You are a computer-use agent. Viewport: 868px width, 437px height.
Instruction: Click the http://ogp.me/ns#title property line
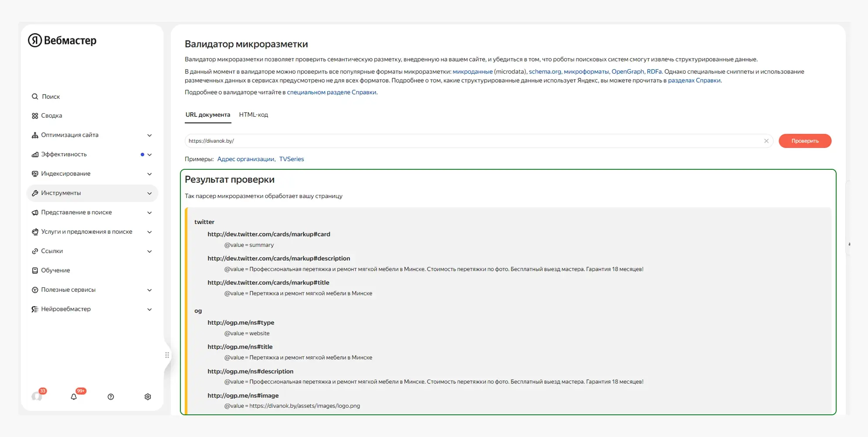coord(240,347)
